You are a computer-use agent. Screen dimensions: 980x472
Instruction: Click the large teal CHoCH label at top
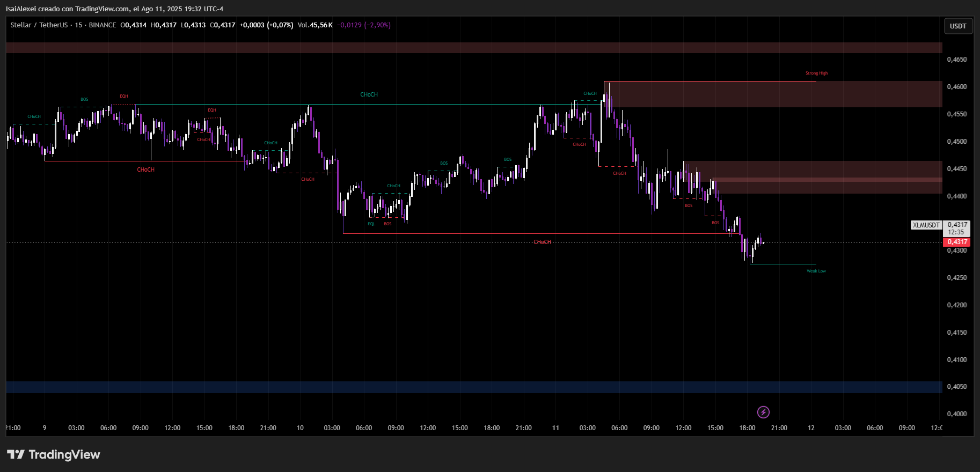tap(369, 95)
